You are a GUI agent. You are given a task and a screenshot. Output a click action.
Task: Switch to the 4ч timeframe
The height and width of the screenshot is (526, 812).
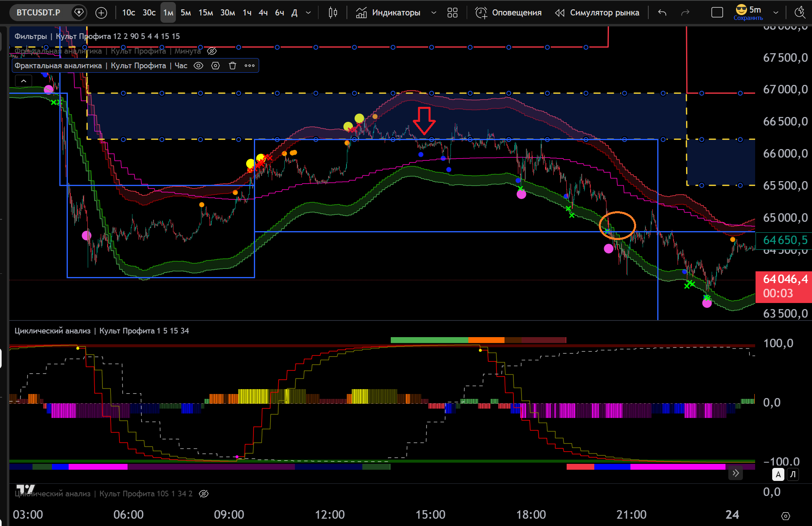click(263, 13)
